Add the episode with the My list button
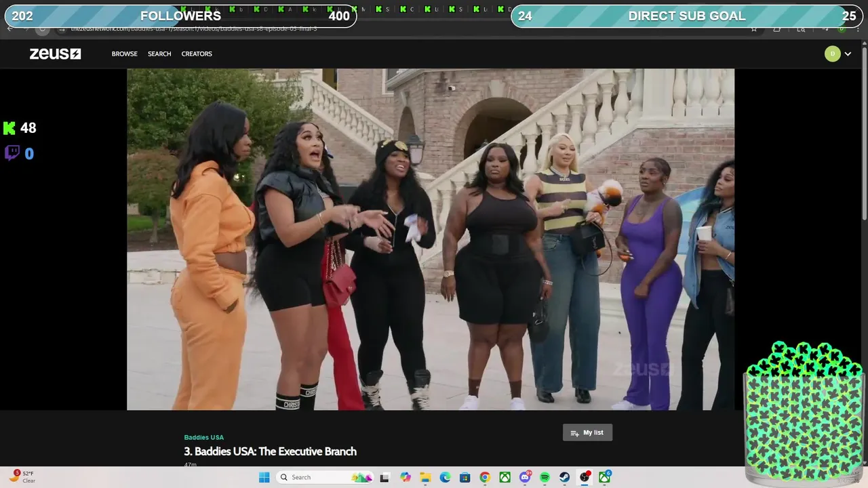The width and height of the screenshot is (868, 488). tap(587, 432)
